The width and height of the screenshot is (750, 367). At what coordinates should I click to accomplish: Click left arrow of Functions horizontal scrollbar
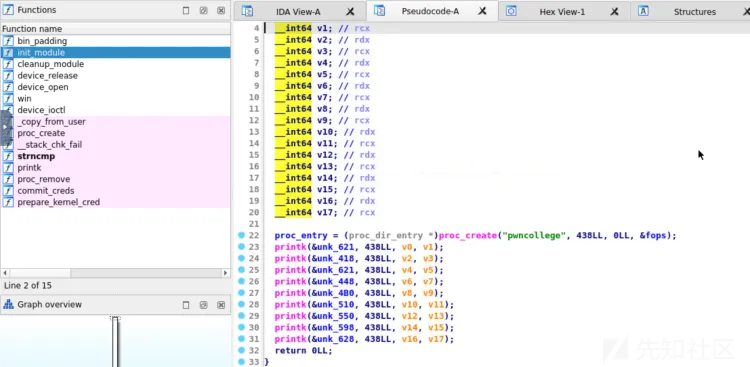coord(5,273)
